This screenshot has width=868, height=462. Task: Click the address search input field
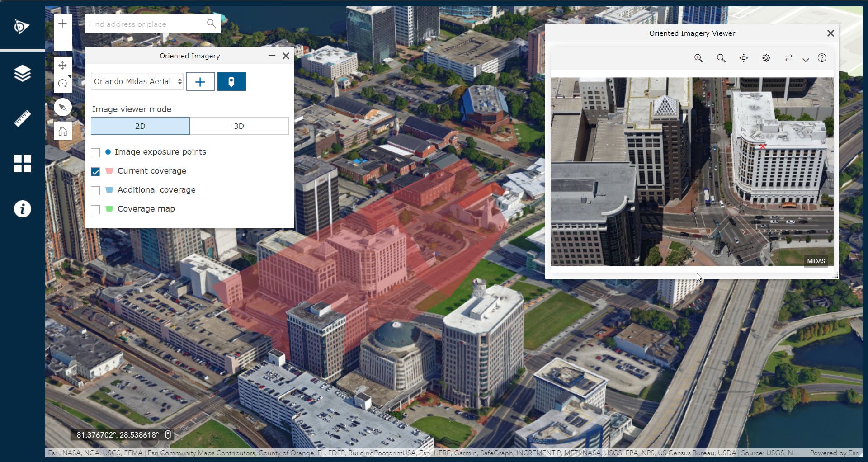(x=143, y=24)
